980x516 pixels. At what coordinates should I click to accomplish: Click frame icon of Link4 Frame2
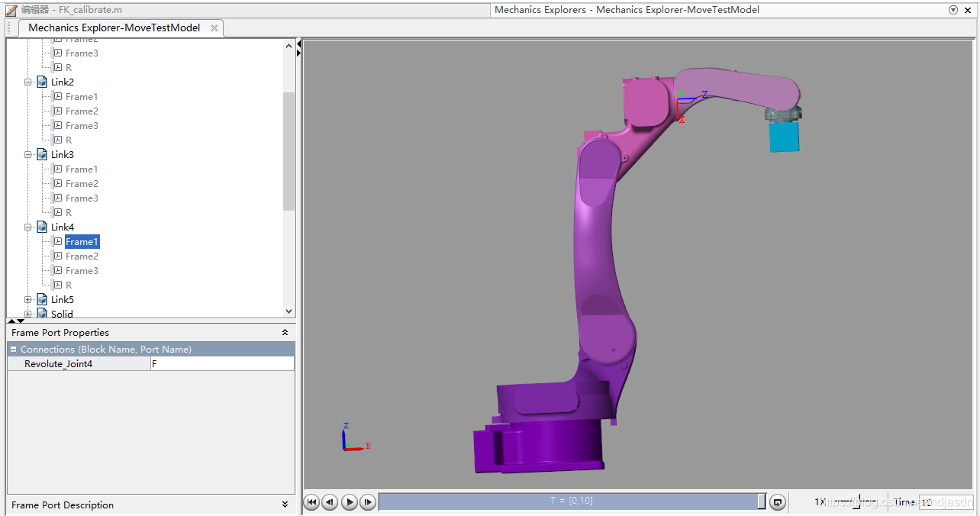pyautogui.click(x=57, y=256)
